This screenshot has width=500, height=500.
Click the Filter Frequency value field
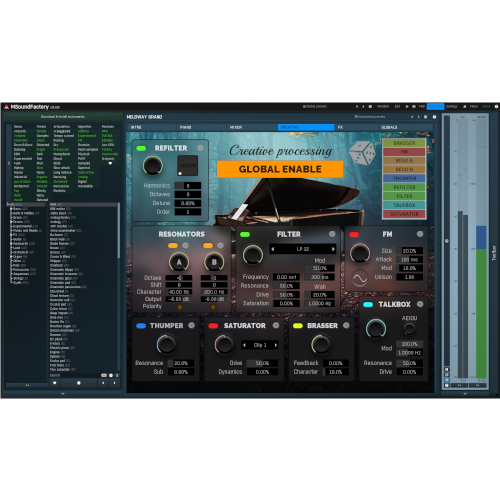click(x=286, y=277)
